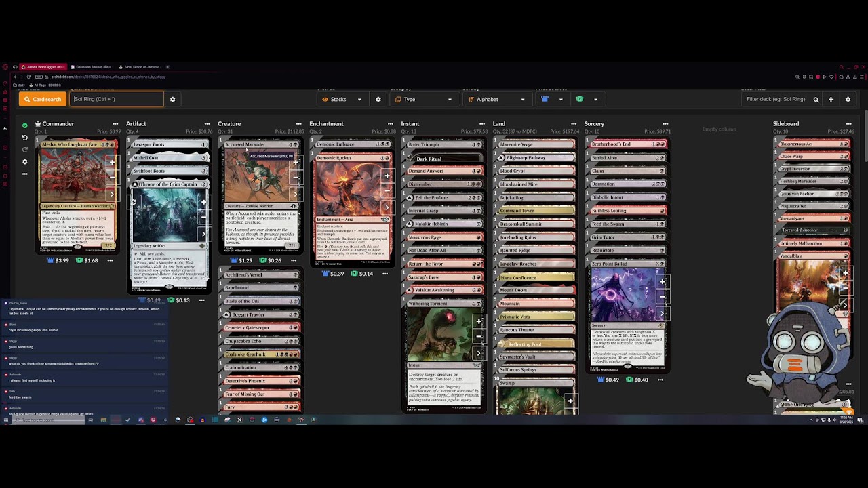
Task: Click the archidekt.com address bar
Action: click(108, 77)
